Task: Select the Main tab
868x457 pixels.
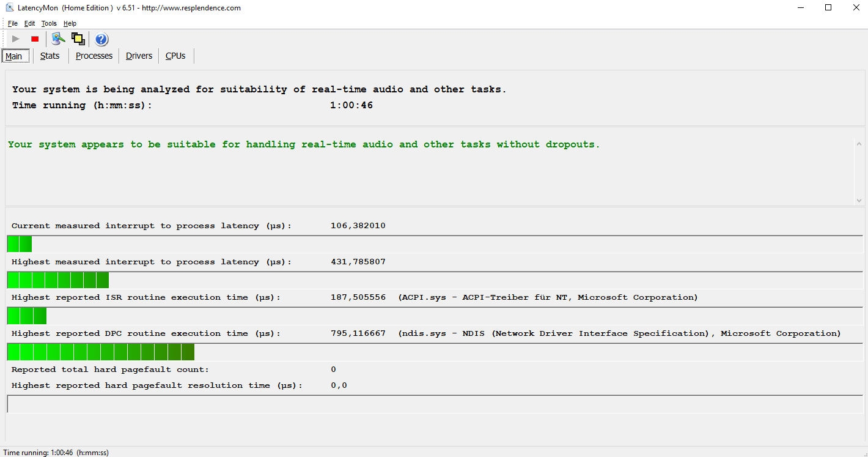Action: 14,56
